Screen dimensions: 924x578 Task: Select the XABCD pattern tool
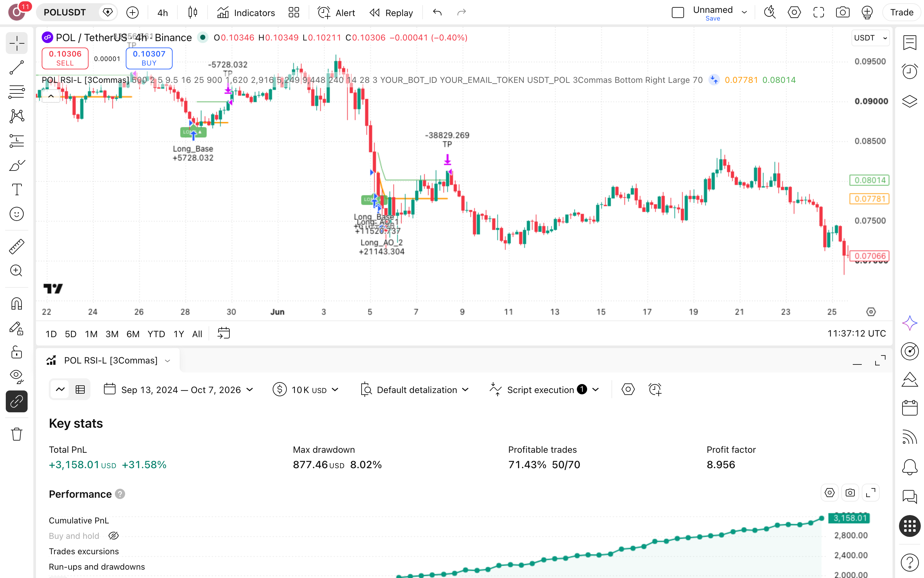pos(17,116)
